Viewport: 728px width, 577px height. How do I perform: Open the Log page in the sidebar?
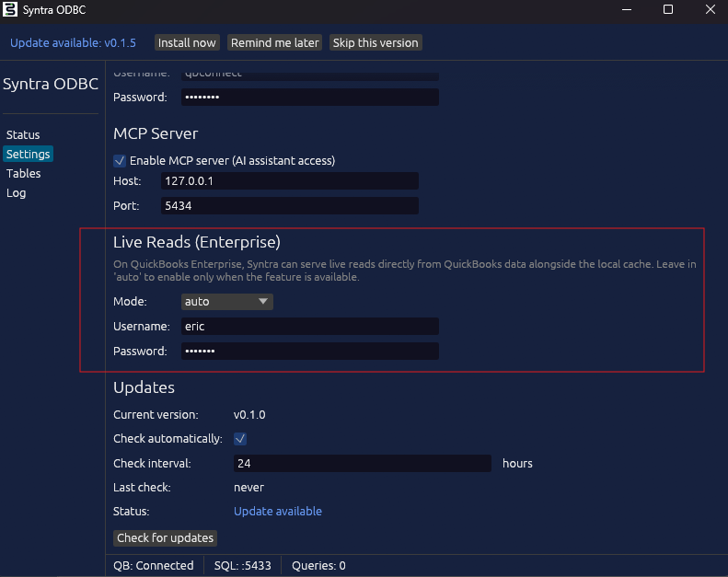[17, 193]
